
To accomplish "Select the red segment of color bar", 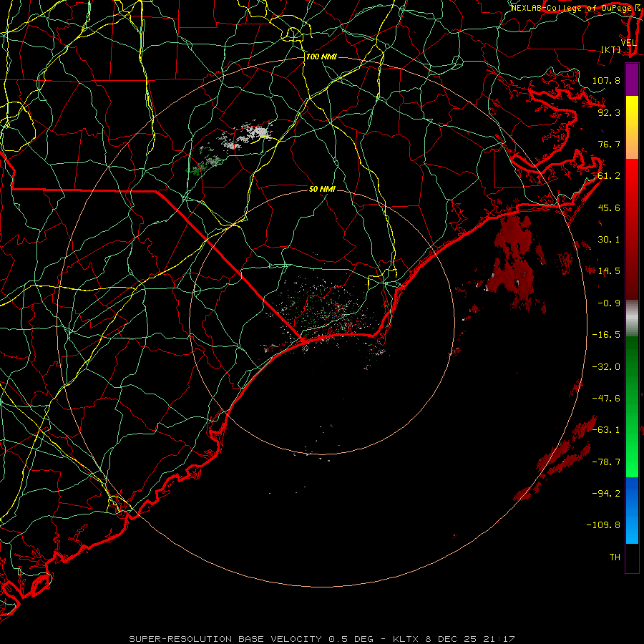I will coord(632,229).
